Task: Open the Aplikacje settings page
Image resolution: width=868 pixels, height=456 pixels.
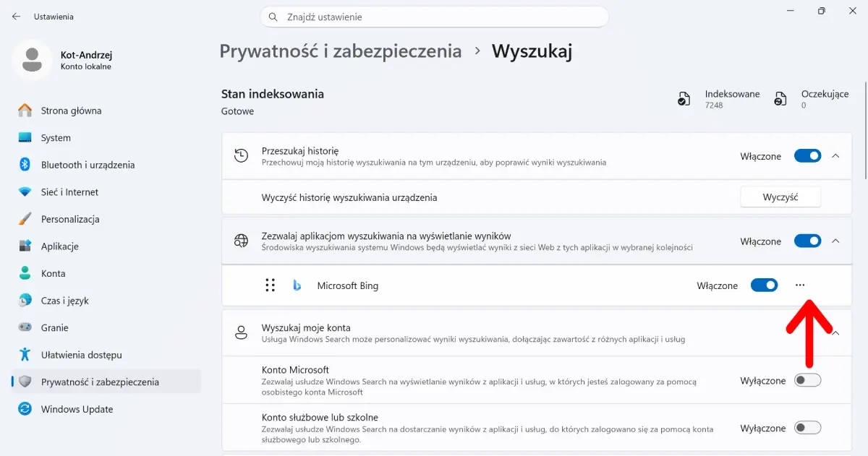Action: click(106, 246)
